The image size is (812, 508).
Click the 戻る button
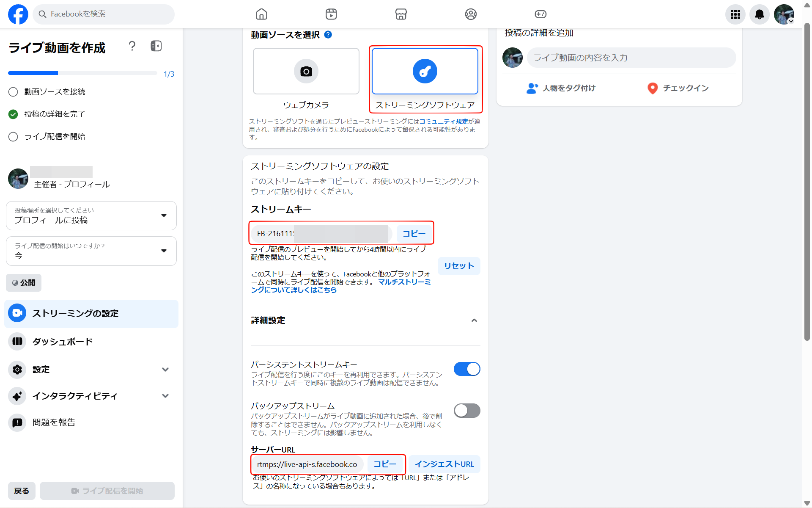click(22, 491)
